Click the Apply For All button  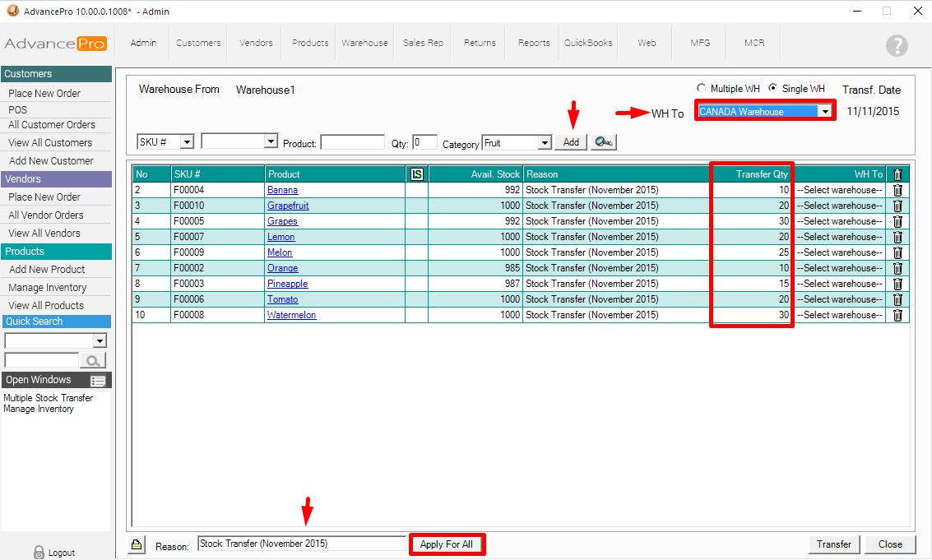447,544
